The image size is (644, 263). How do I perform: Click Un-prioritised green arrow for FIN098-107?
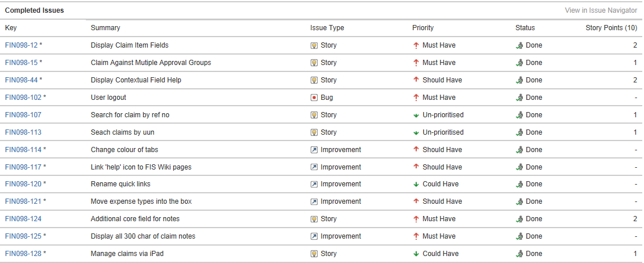pyautogui.click(x=416, y=115)
